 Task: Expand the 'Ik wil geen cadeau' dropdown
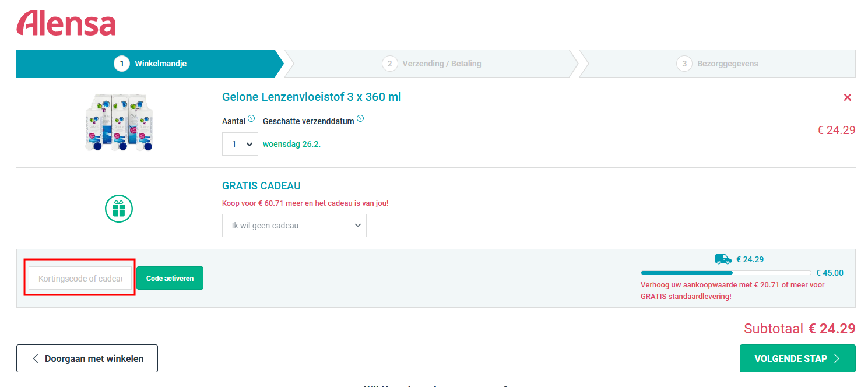(x=294, y=226)
